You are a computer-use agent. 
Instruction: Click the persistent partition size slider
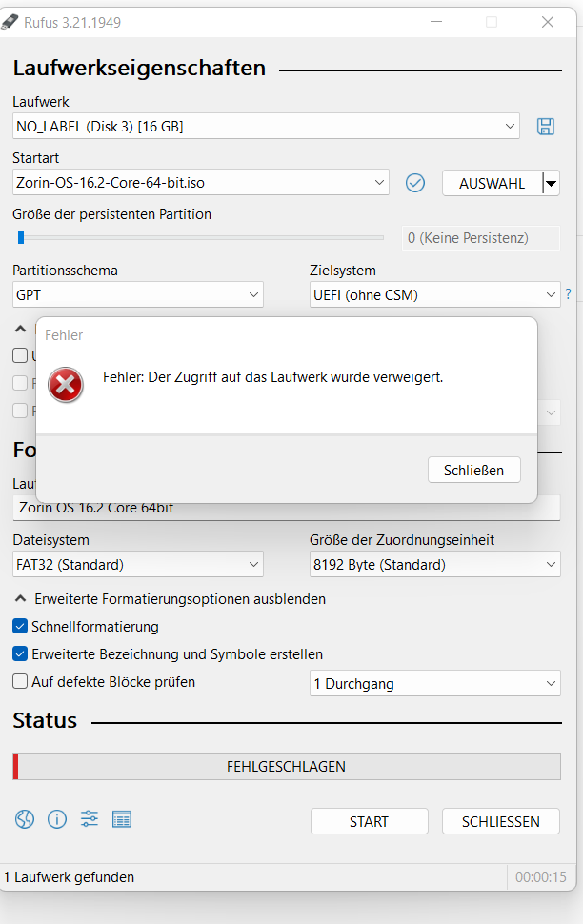click(201, 237)
